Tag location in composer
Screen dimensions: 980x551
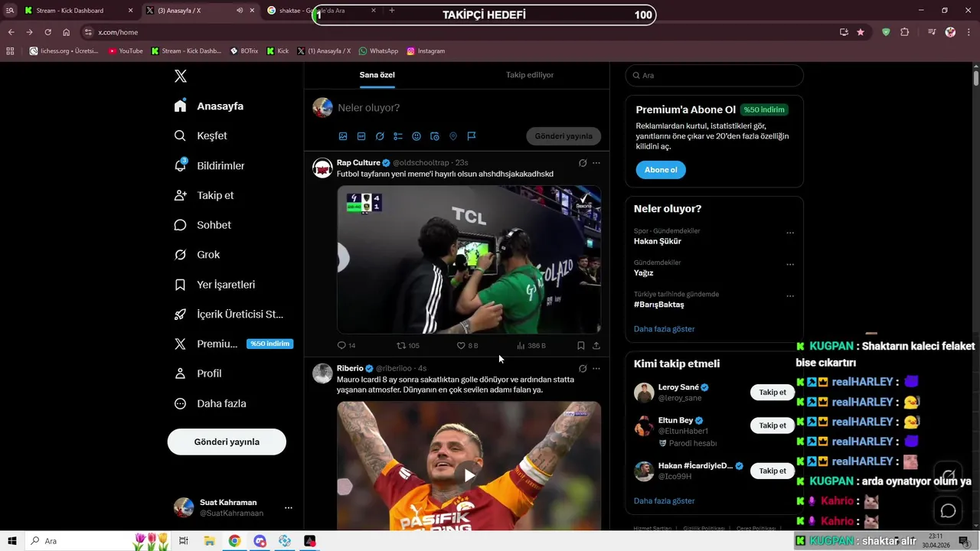pyautogui.click(x=453, y=136)
